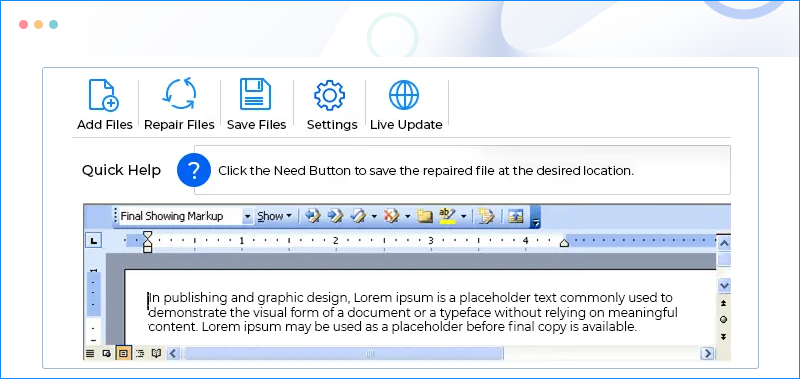
Task: Click the Save Files label
Action: (257, 125)
